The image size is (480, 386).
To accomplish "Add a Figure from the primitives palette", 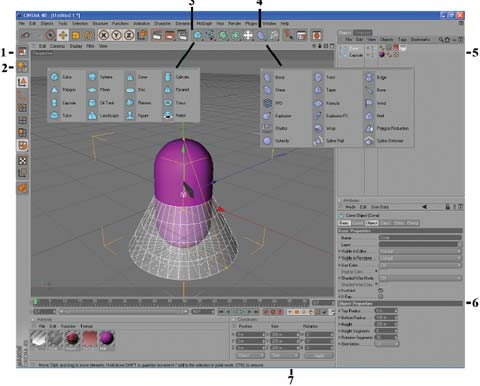I will tap(138, 115).
